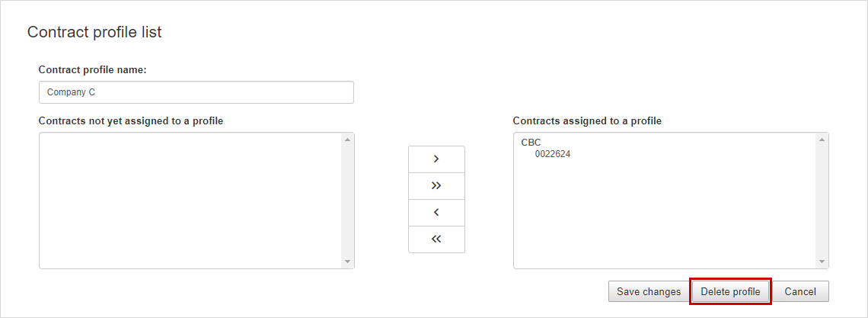Image resolution: width=868 pixels, height=318 pixels.
Task: Click empty area in assigned contracts list
Action: 664,216
